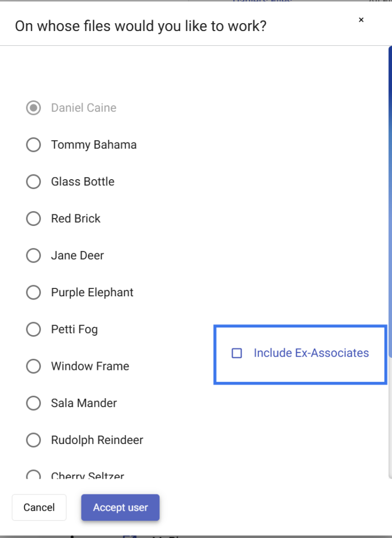Click the Rudolph Reindeer name text
The height and width of the screenshot is (538, 392).
97,440
